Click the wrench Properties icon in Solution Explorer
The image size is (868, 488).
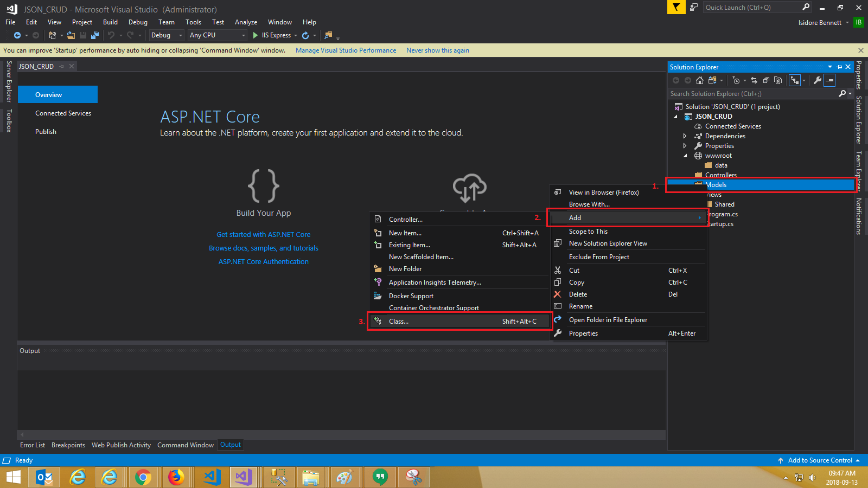[x=818, y=80]
